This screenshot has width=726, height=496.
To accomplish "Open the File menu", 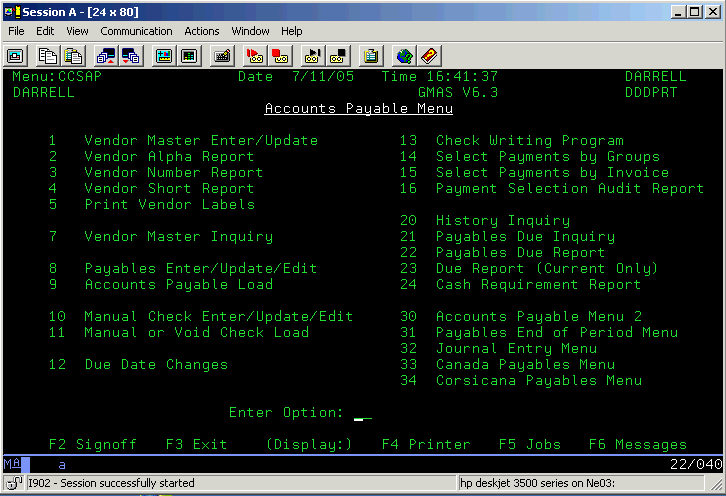I will [16, 31].
